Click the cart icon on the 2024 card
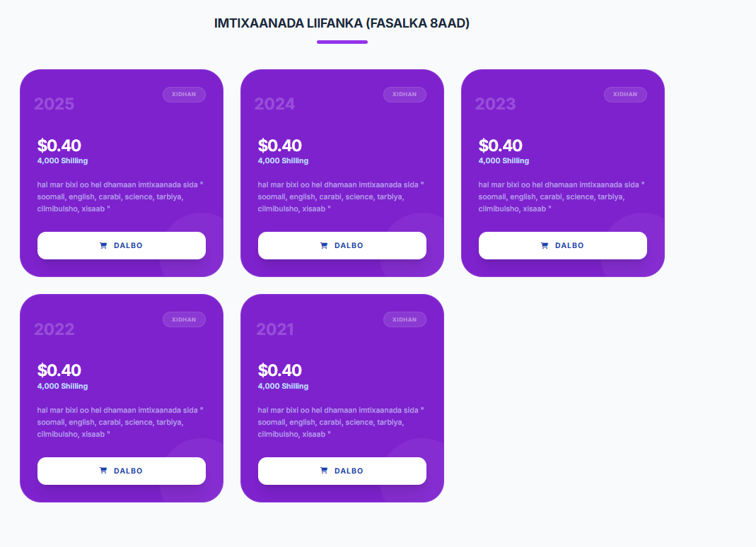 tap(324, 245)
